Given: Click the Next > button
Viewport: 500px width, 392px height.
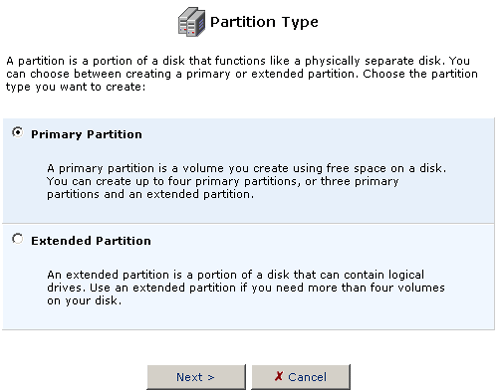Looking at the screenshot, I should pyautogui.click(x=196, y=377).
